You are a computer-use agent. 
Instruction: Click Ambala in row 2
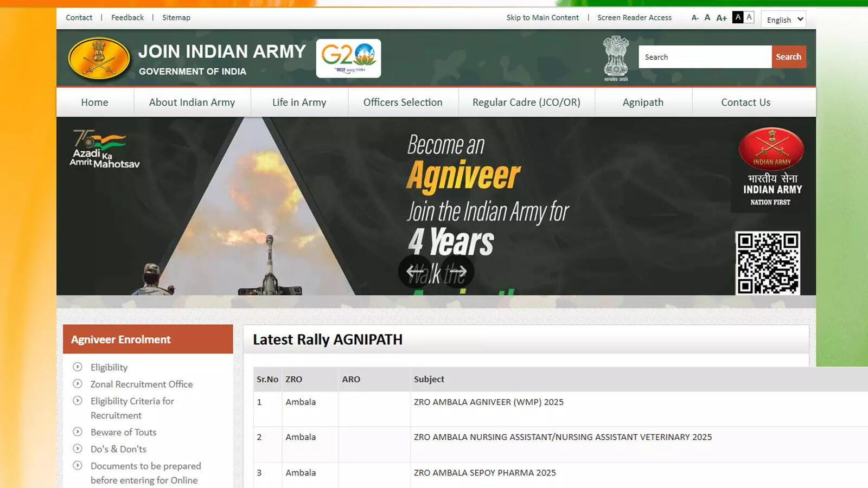(x=301, y=437)
